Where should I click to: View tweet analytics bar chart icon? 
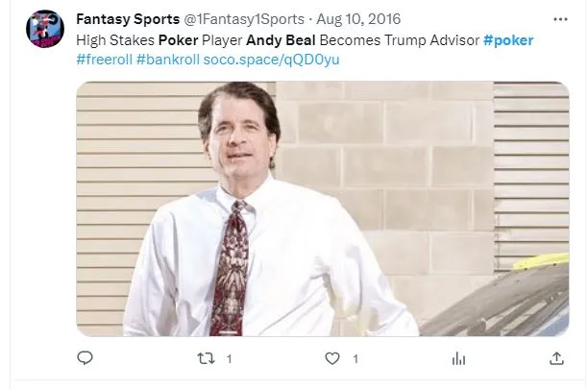(458, 359)
